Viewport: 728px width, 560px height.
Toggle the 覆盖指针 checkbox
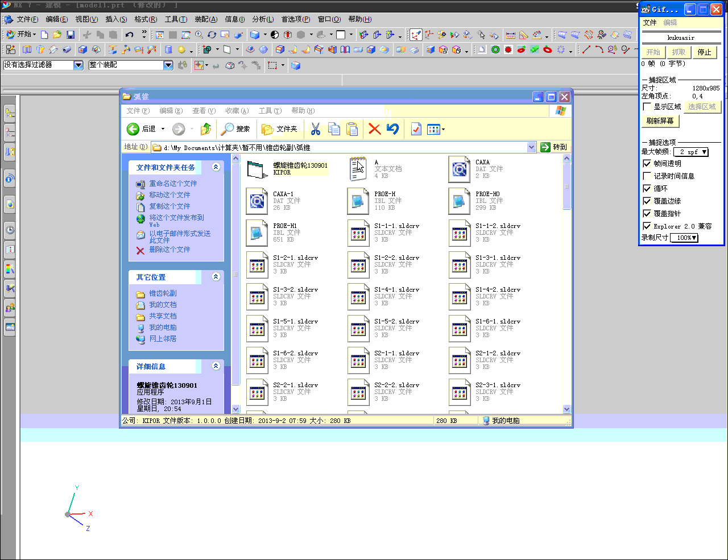click(x=647, y=213)
